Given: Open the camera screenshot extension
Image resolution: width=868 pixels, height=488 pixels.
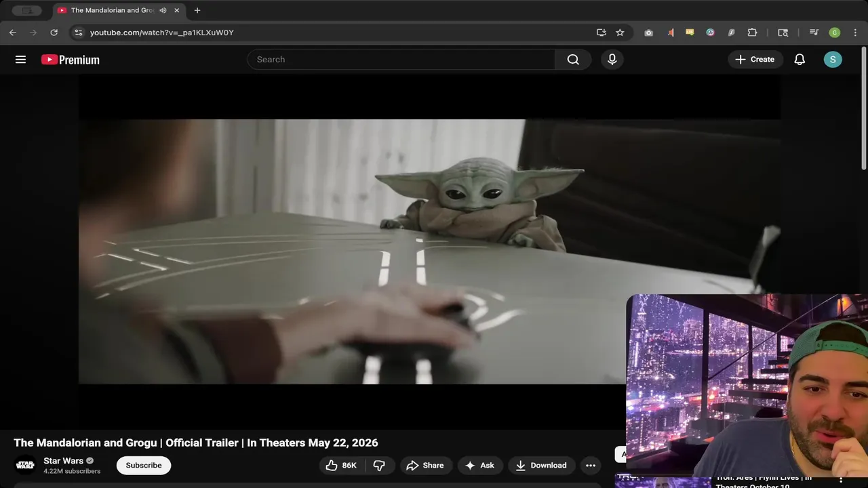Looking at the screenshot, I should (x=648, y=33).
